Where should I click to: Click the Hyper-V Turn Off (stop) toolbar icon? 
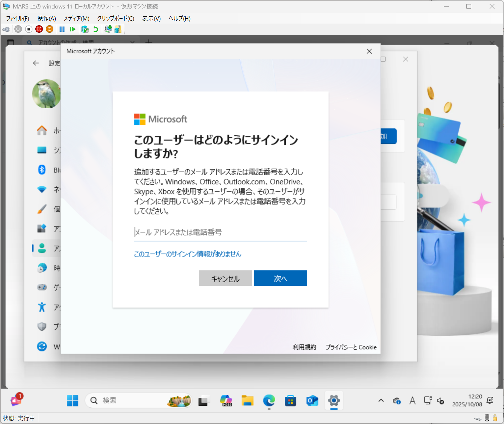coord(29,29)
